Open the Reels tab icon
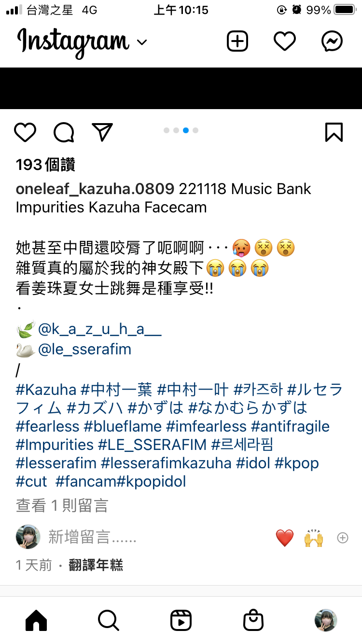362x644 pixels. tap(181, 620)
